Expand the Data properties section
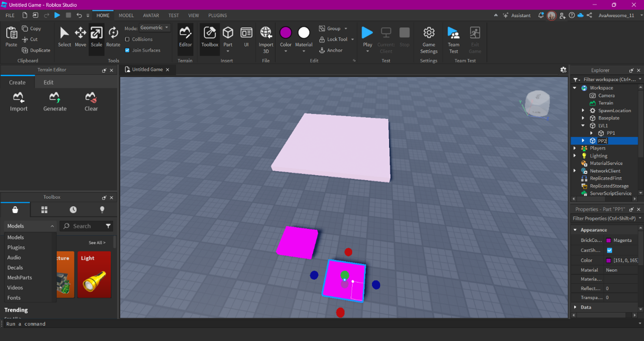 point(575,307)
